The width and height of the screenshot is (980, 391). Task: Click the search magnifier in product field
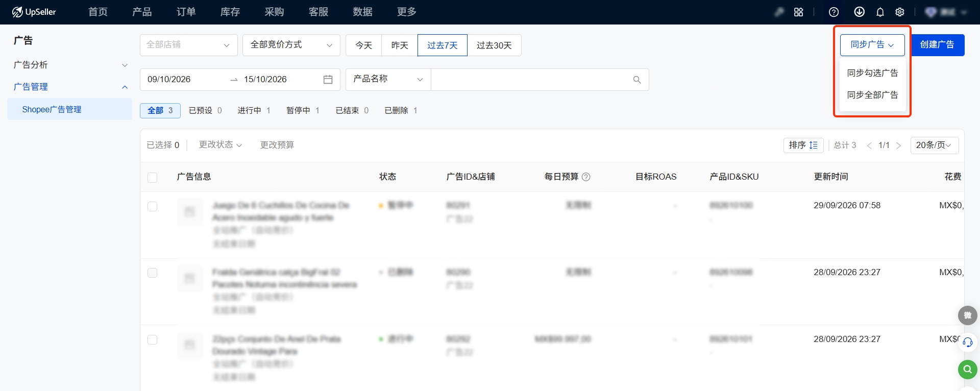637,80
